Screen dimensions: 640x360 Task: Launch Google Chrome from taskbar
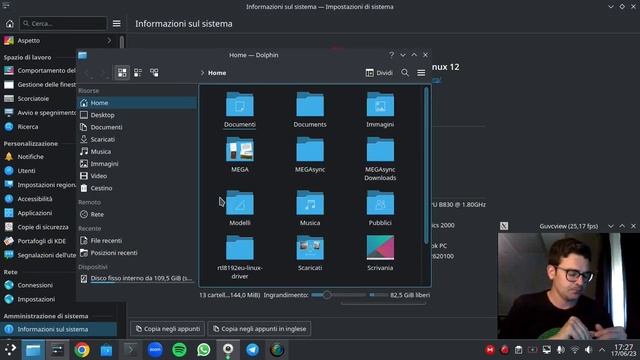tap(82, 350)
